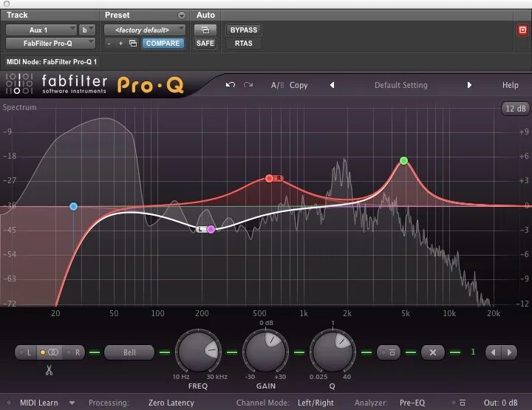Open the MIDI Learn dropdown arrow
Viewport: 532px width, 410px height.
tap(72, 403)
